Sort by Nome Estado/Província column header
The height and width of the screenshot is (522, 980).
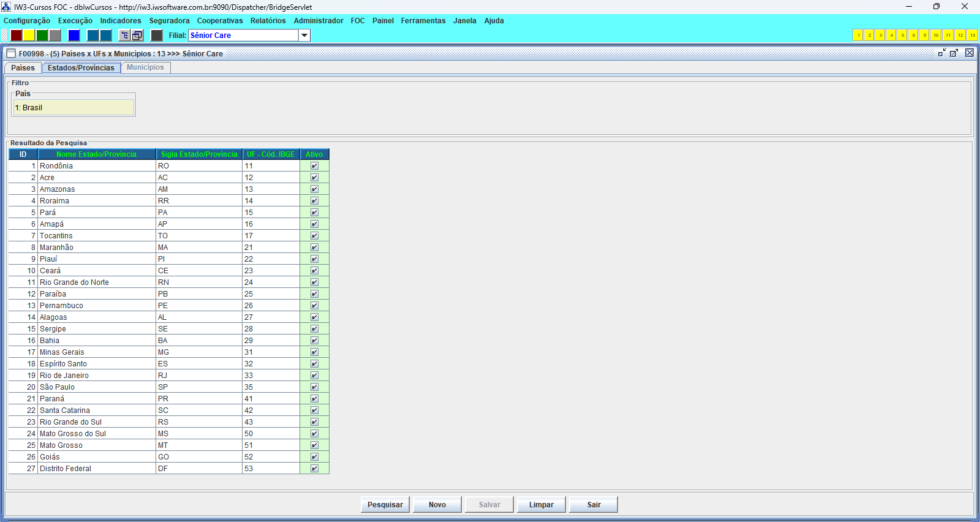(97, 154)
